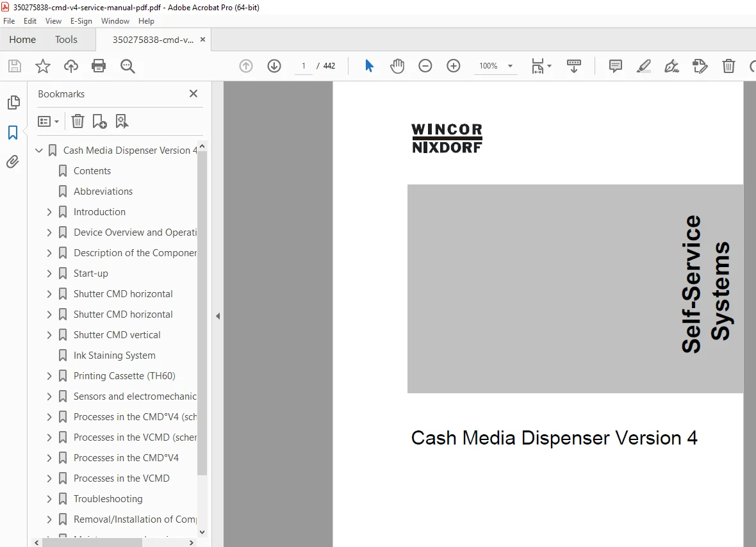756x547 pixels.
Task: Open the bookmark options dropdown menu
Action: (48, 122)
